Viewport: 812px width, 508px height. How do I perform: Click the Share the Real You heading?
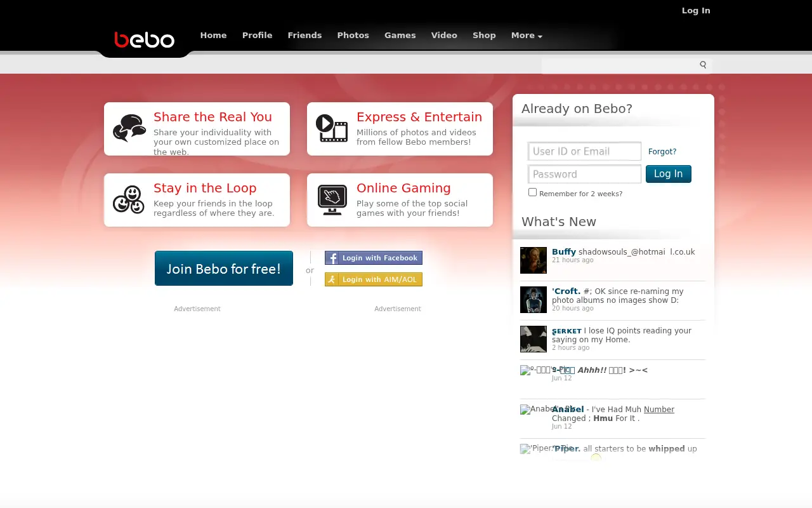click(x=213, y=117)
